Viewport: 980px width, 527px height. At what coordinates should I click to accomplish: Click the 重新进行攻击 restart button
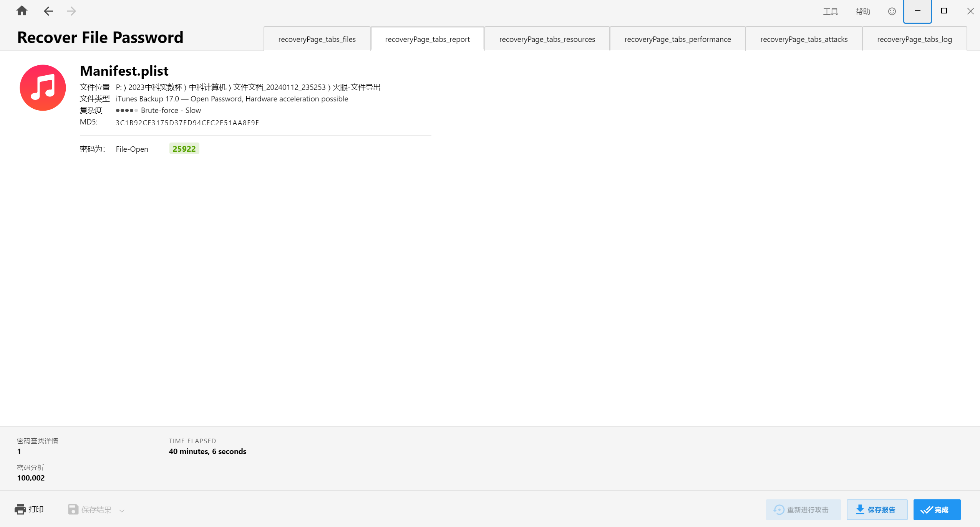click(x=803, y=509)
